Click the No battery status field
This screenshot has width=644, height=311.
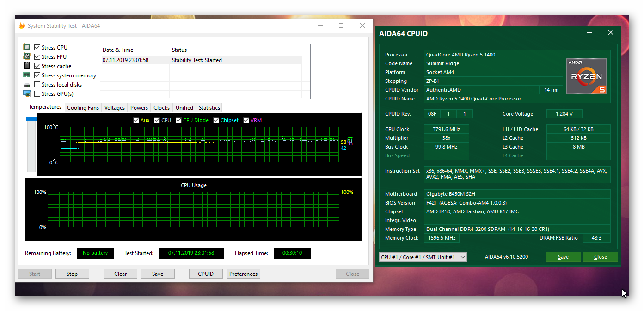[x=95, y=253]
